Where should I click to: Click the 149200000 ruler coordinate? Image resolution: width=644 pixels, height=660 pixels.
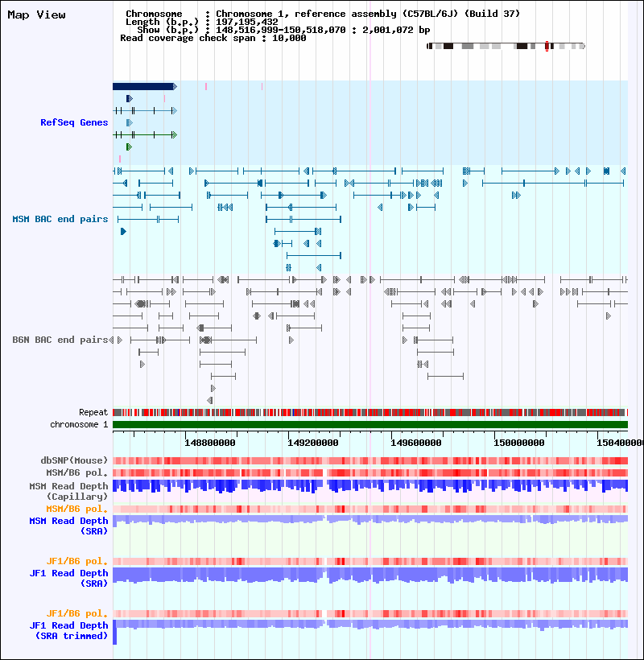click(x=313, y=443)
